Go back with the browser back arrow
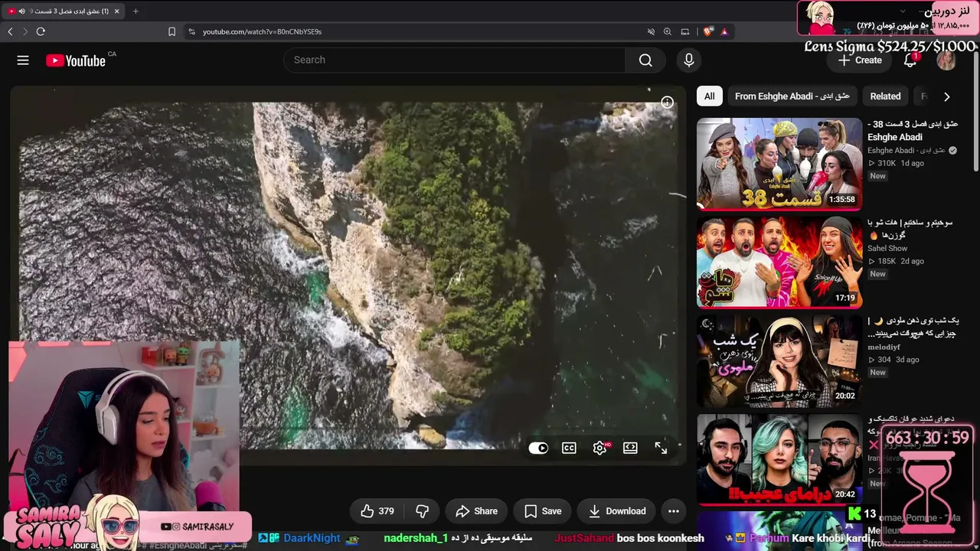This screenshot has height=551, width=980. coord(11,31)
